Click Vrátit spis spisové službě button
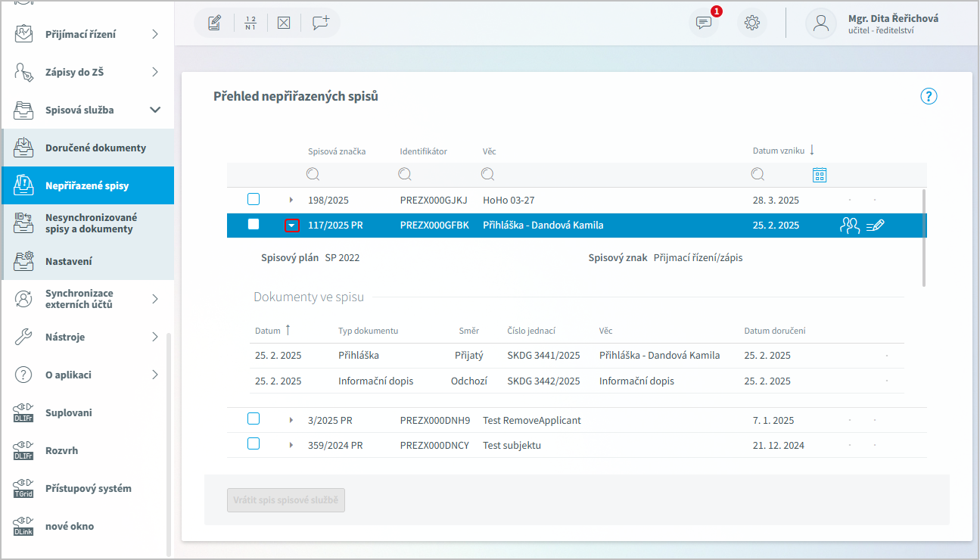This screenshot has width=980, height=560. point(286,500)
